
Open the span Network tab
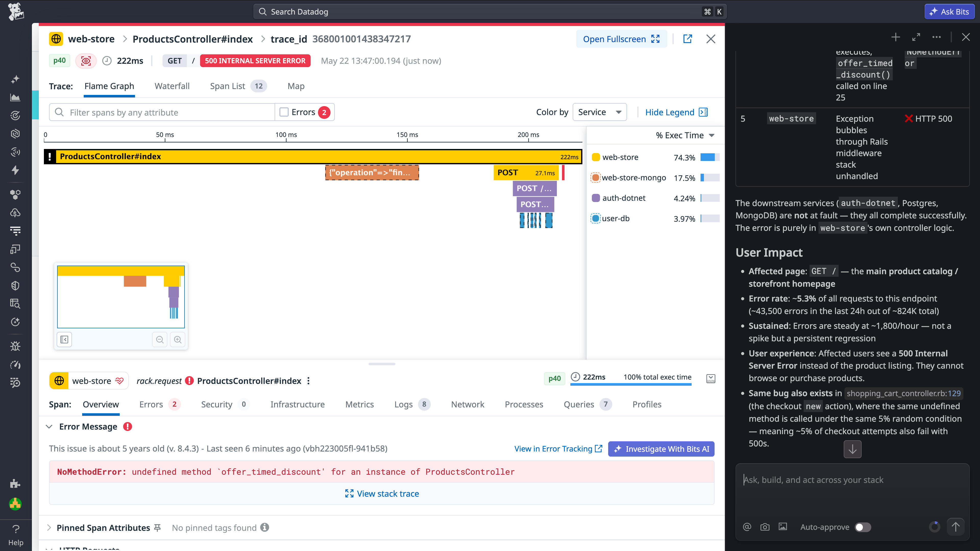pos(468,404)
